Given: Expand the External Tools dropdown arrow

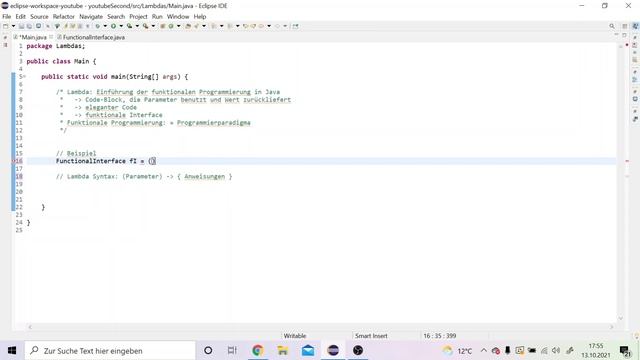Looking at the screenshot, I should [153, 26].
